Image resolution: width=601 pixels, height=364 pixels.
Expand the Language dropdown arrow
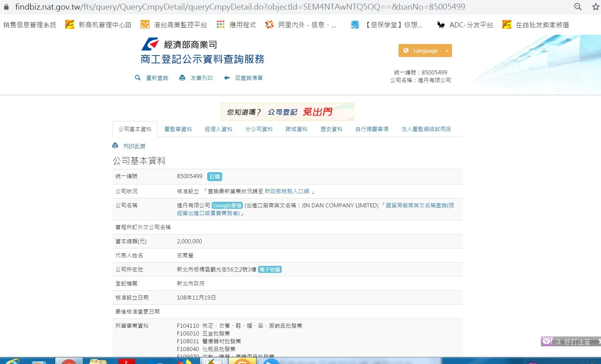point(447,51)
